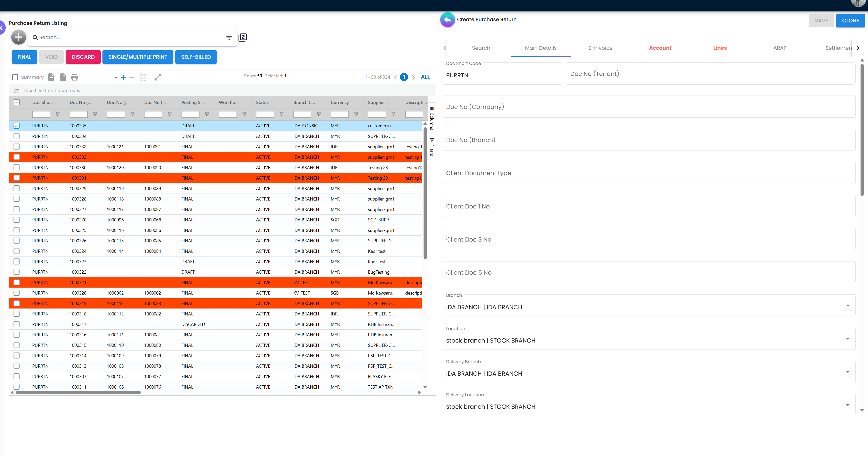
Task: Switch to the E-Invoice tab
Action: [x=600, y=48]
